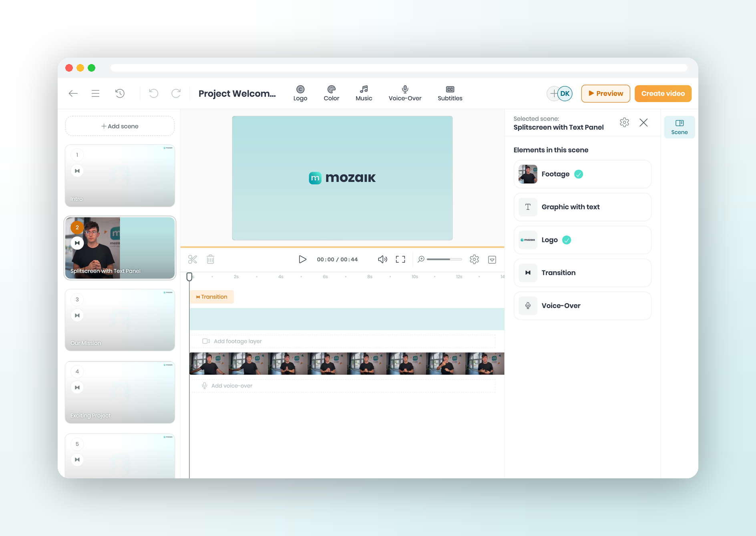This screenshot has width=756, height=536.
Task: Play the video timeline
Action: (302, 259)
